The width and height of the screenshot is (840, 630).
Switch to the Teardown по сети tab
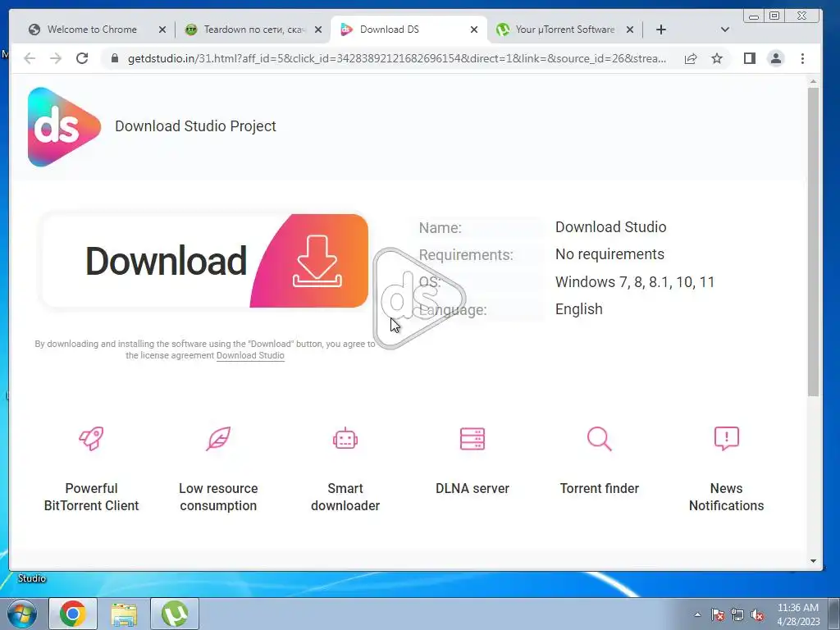click(x=252, y=30)
